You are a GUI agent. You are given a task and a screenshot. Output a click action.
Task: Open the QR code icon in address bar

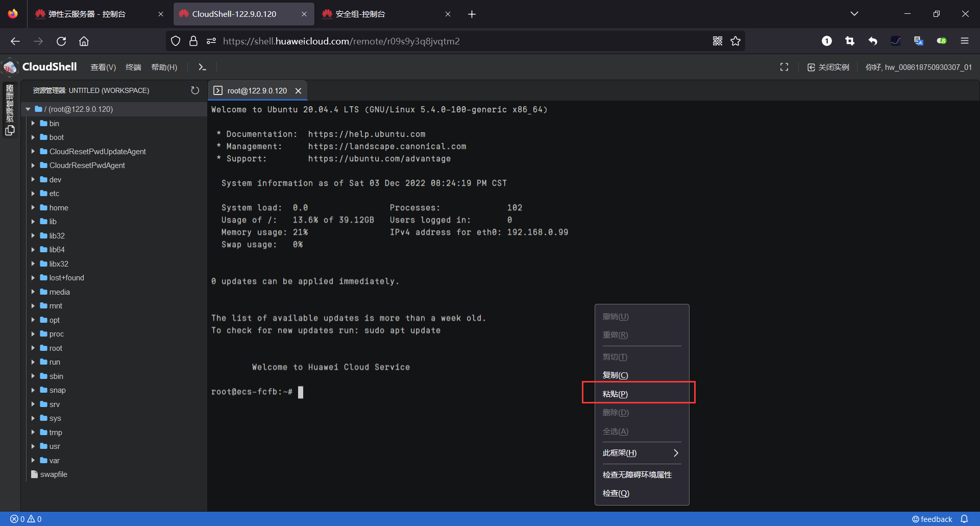(x=718, y=41)
